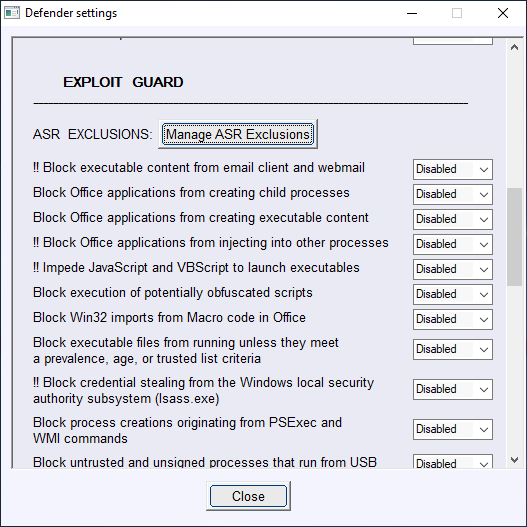Click the scrollbar up arrow

514,47
